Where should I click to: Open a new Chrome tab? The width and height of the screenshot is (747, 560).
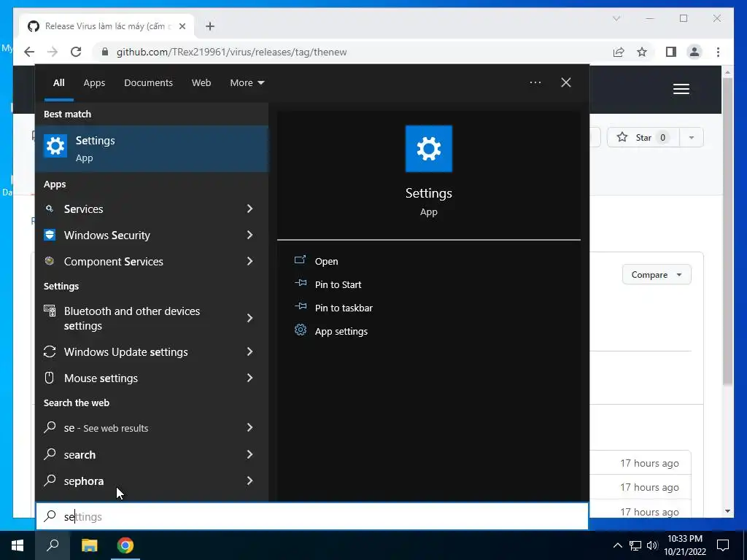(x=209, y=26)
